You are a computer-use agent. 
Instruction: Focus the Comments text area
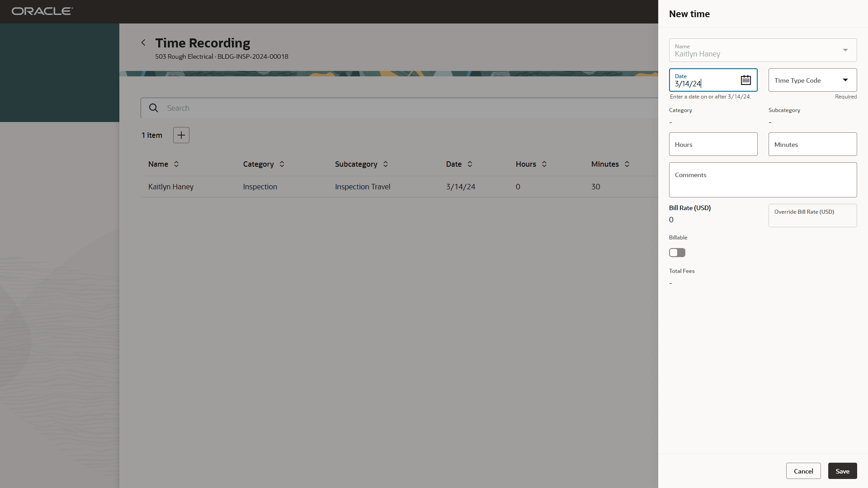click(763, 180)
